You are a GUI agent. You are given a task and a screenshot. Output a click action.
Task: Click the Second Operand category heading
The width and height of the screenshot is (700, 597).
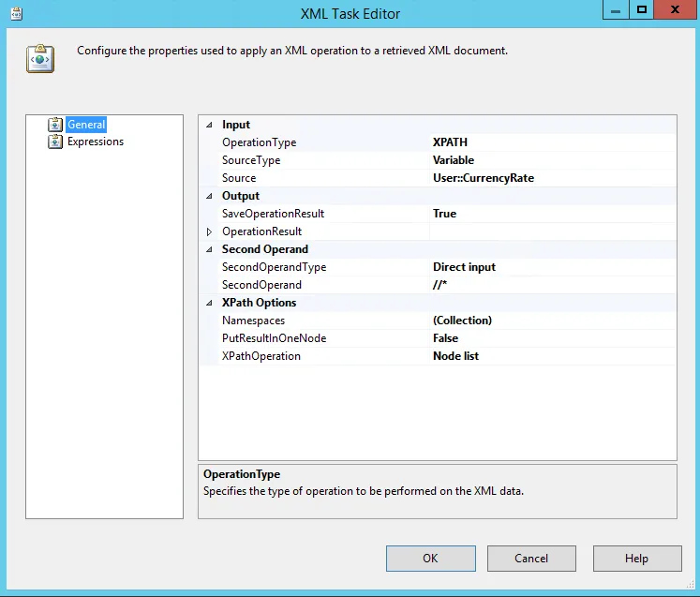click(265, 249)
